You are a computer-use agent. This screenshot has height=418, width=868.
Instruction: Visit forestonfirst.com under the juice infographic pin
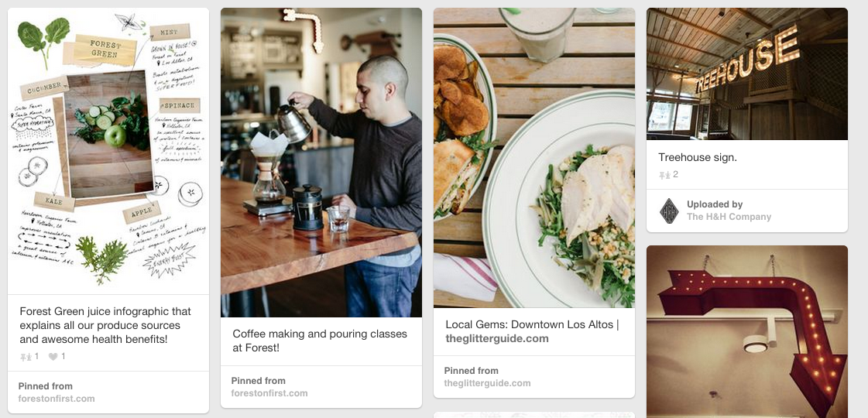pos(57,399)
